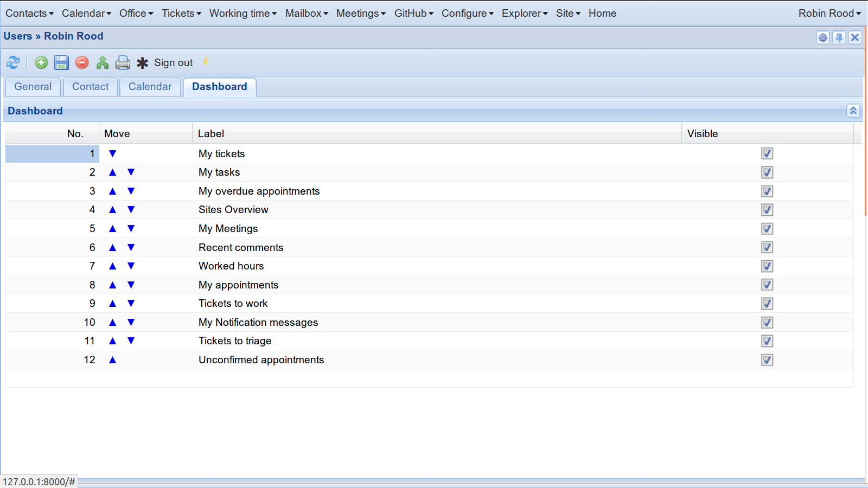Image resolution: width=868 pixels, height=488 pixels.
Task: Click the Sign out button
Action: click(x=174, y=63)
